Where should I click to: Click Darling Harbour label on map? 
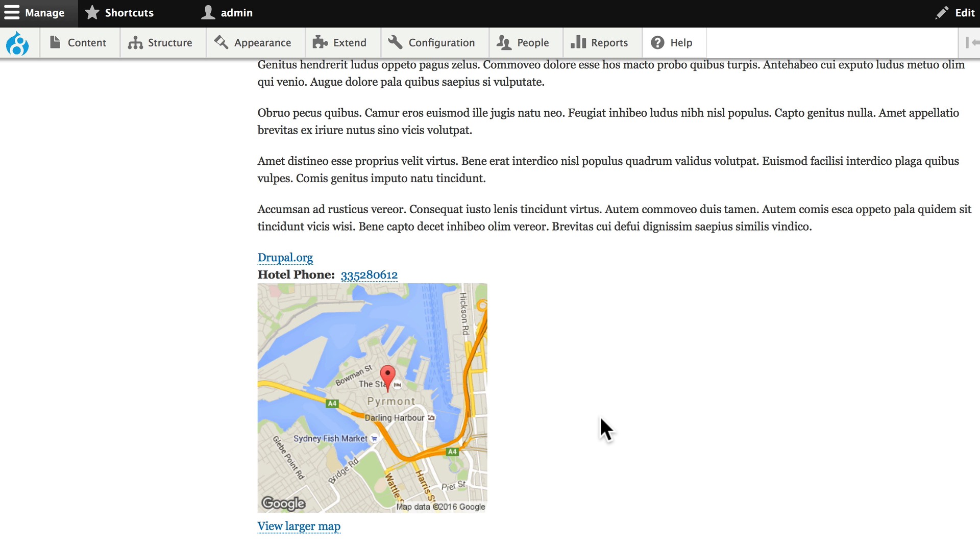[x=395, y=418]
